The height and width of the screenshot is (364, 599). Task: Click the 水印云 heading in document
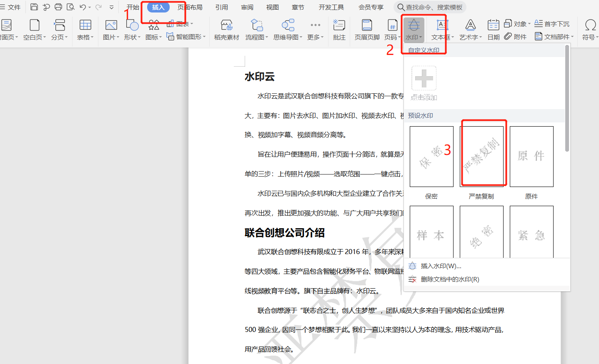259,77
